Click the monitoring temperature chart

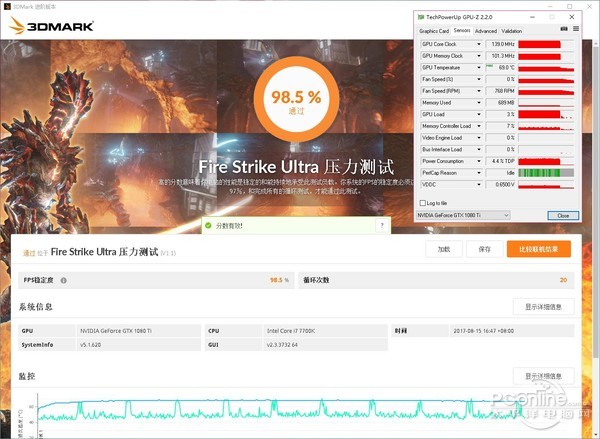(298, 415)
